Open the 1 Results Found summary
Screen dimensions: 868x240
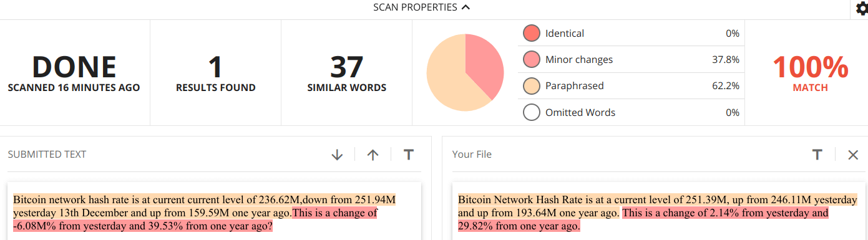(215, 73)
